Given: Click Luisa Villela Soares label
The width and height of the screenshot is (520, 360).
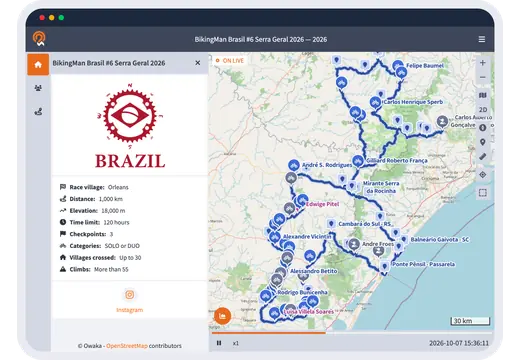Looking at the screenshot, I should tap(308, 312).
